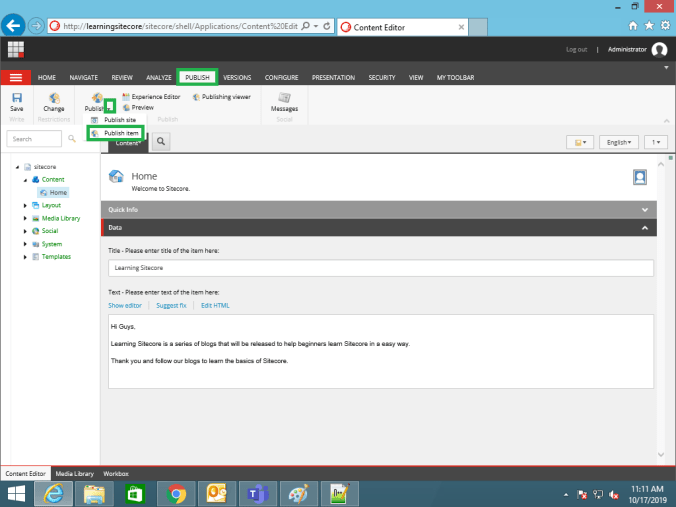Click the search magnifier tab beside Content
The image size is (676, 507).
coord(160,142)
